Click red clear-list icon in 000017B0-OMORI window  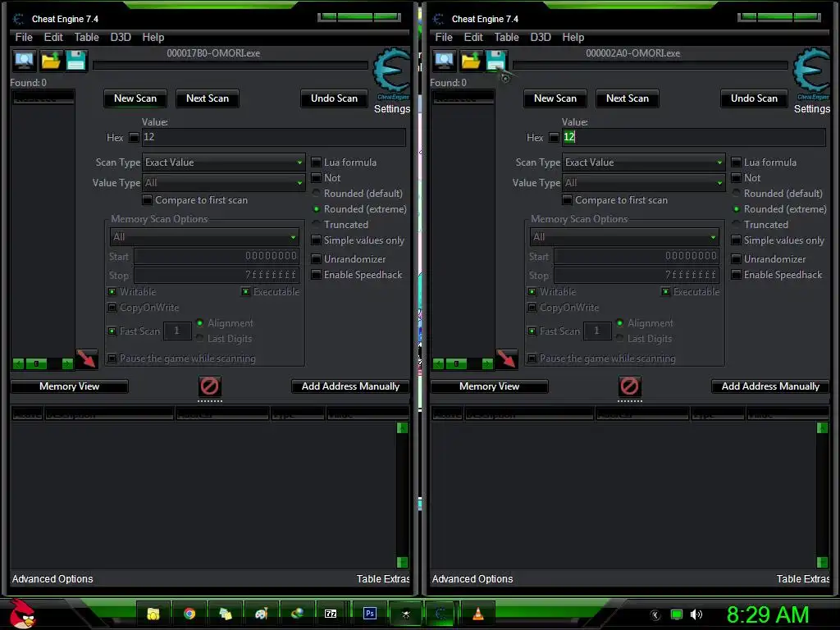click(209, 386)
